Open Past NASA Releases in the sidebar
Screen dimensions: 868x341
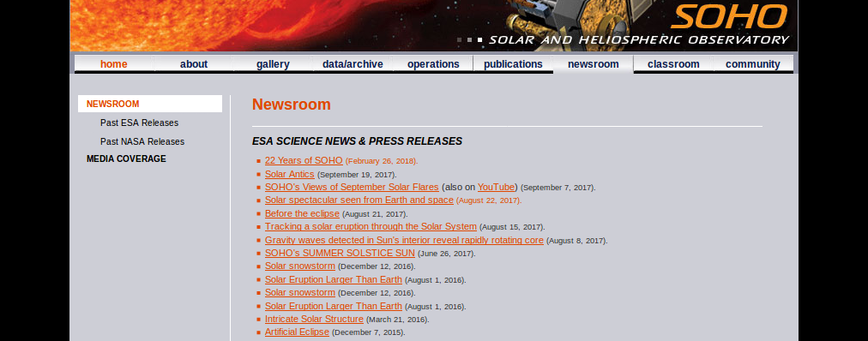[x=142, y=141]
